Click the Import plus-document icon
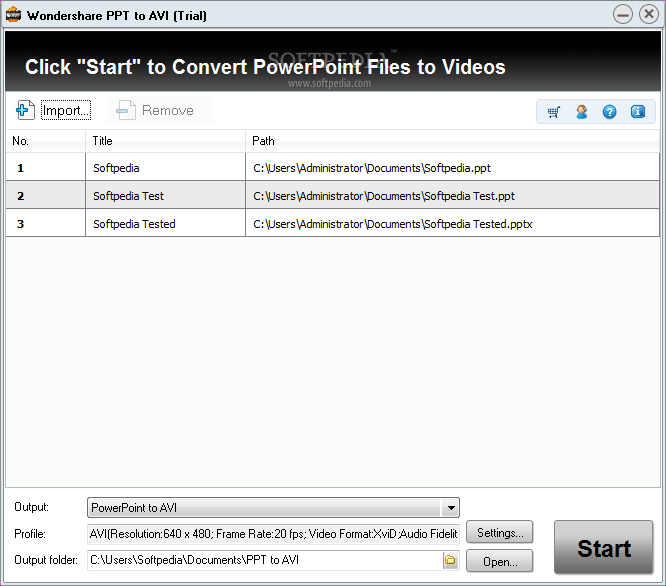 point(25,110)
